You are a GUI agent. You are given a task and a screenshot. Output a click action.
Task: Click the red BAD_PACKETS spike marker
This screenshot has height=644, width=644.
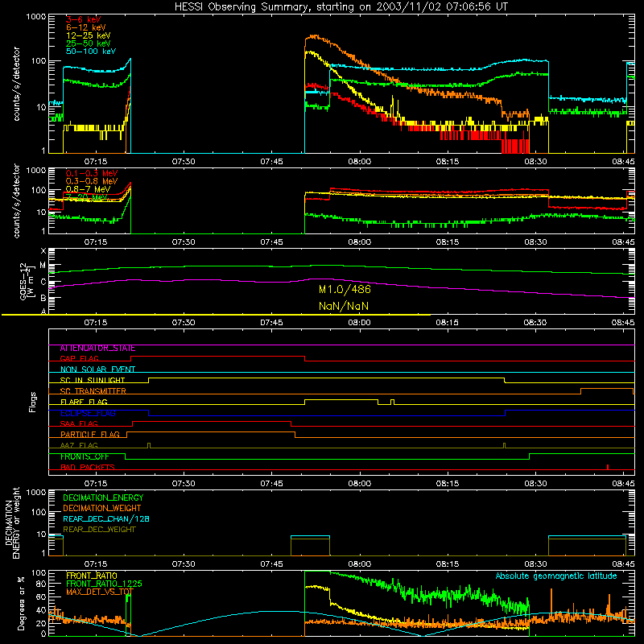[x=608, y=467]
